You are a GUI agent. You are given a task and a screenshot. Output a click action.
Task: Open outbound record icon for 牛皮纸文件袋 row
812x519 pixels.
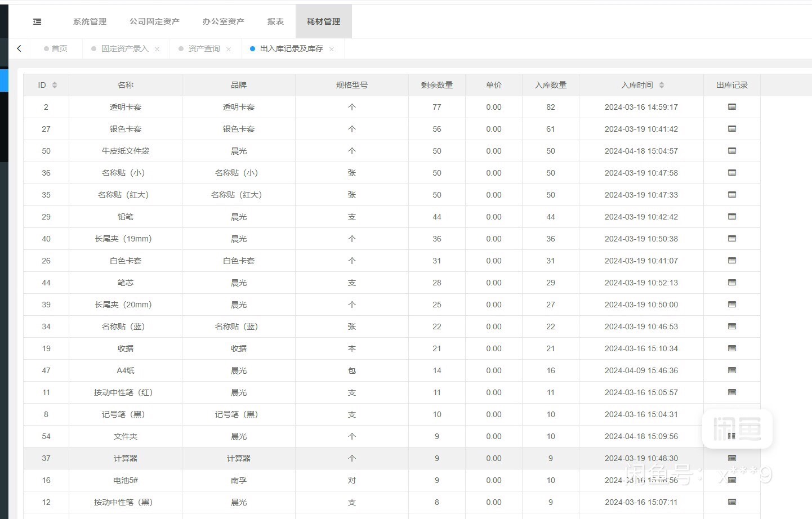[731, 151]
